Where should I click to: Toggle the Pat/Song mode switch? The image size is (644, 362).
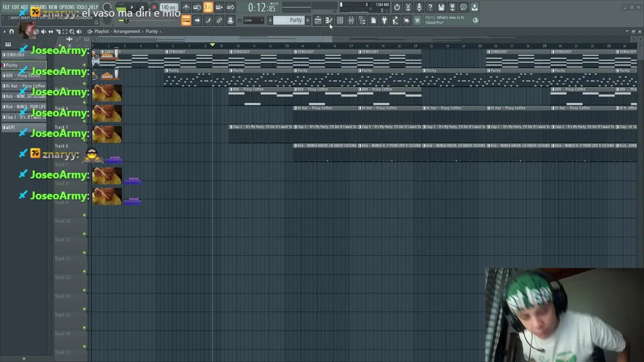coord(121,7)
